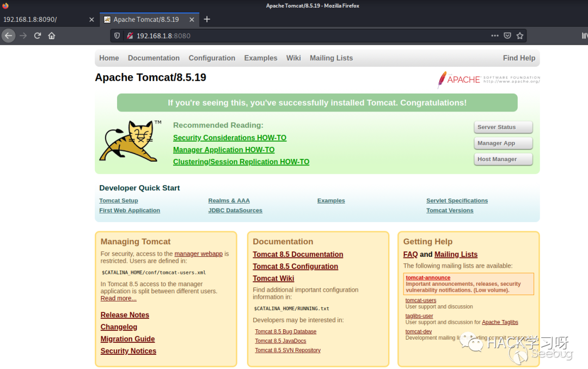Show connection security info lock icon
Image resolution: width=588 pixels, height=369 pixels.
click(130, 35)
